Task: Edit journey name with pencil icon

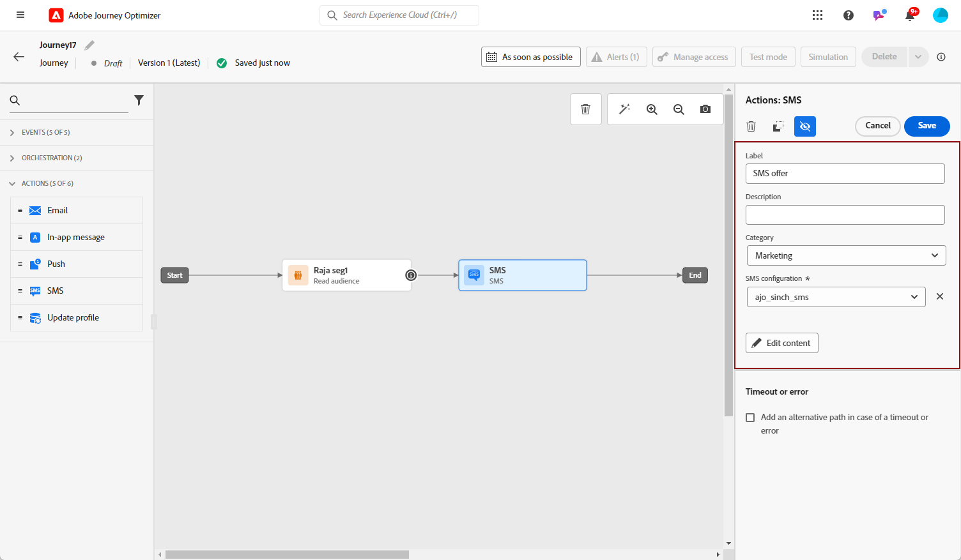Action: pos(89,45)
